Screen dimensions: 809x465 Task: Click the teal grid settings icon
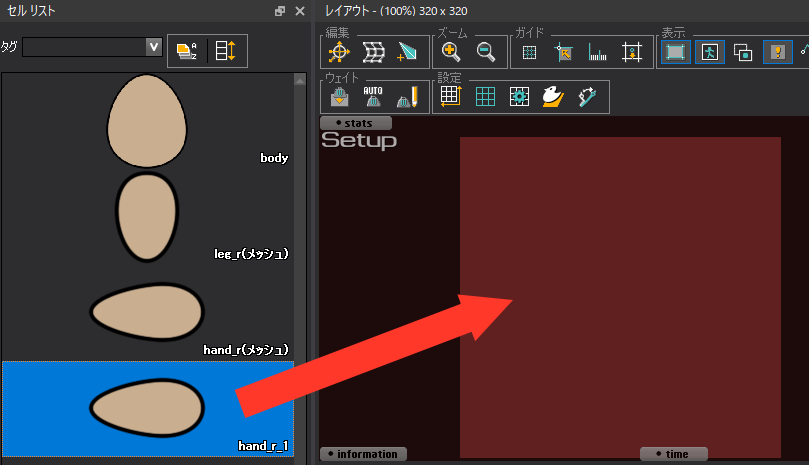pos(485,97)
